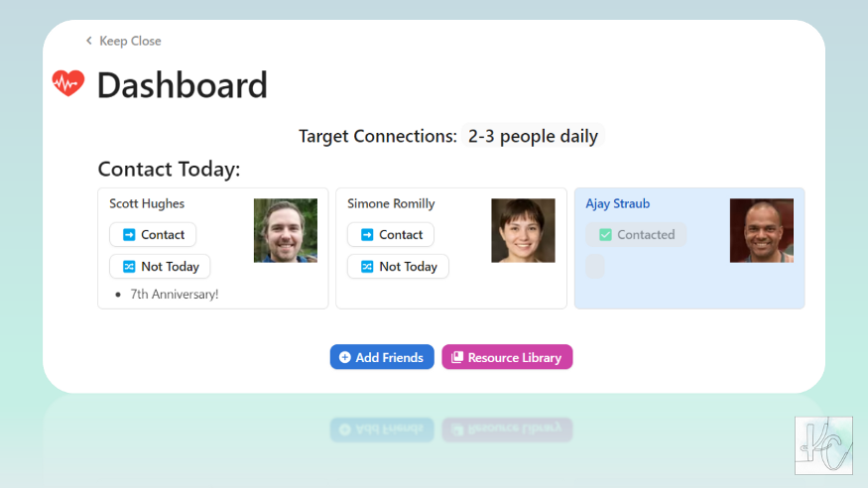
Task: Click Scott Hughes' profile photo
Action: point(286,230)
